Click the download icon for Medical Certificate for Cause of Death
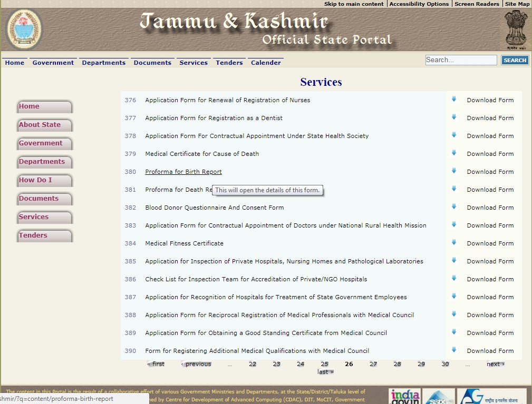532x404 pixels. point(454,154)
